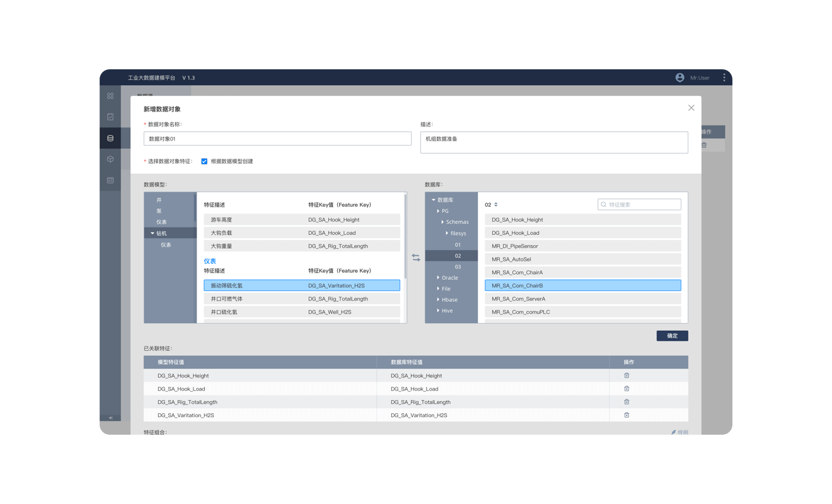
Task: Select DG_SA_Hook_Height in database list
Action: (583, 220)
